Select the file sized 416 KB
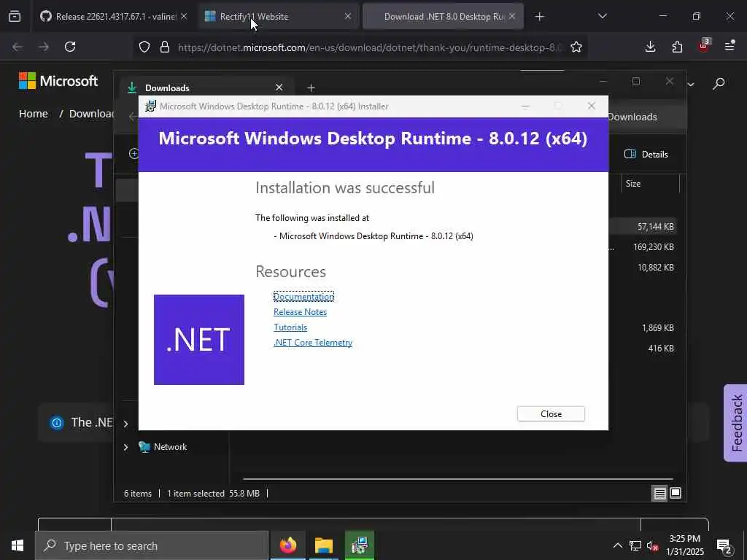This screenshot has width=747, height=560. click(661, 348)
